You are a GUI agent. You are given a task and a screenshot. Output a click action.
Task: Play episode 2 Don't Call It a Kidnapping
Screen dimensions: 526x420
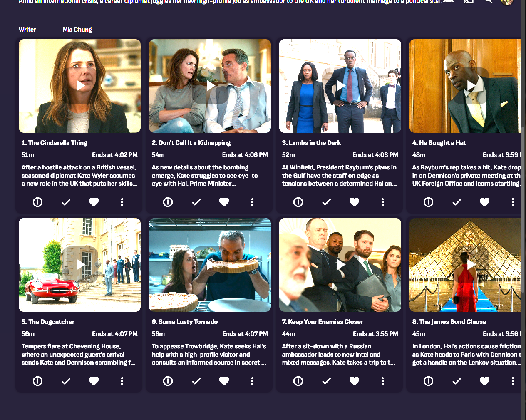point(210,86)
